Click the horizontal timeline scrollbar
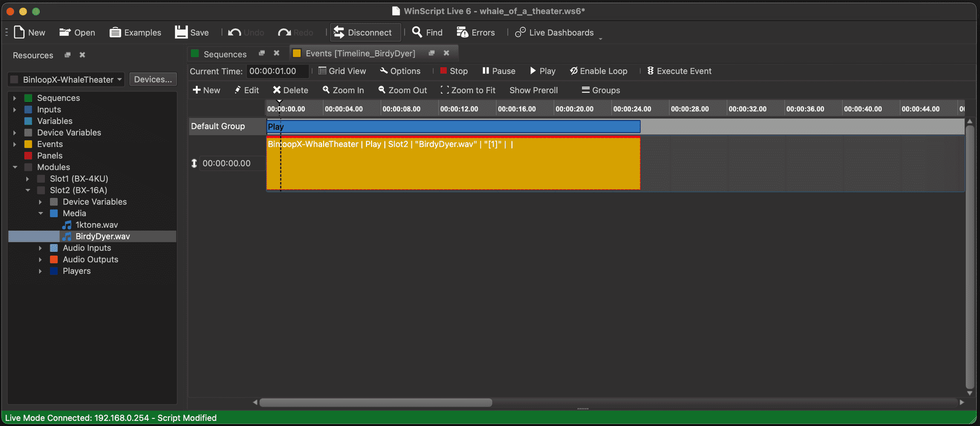980x426 pixels. (376, 403)
